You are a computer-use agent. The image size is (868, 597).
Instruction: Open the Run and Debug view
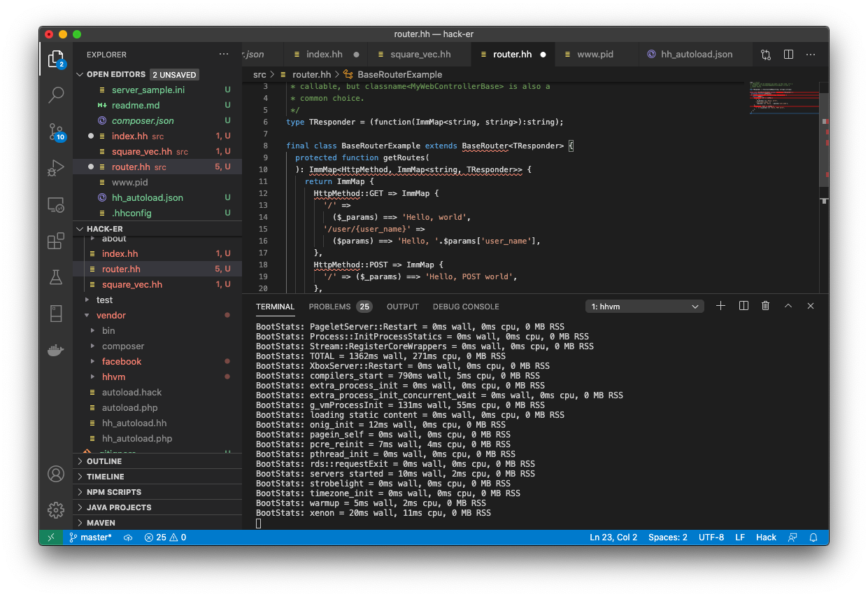click(56, 168)
